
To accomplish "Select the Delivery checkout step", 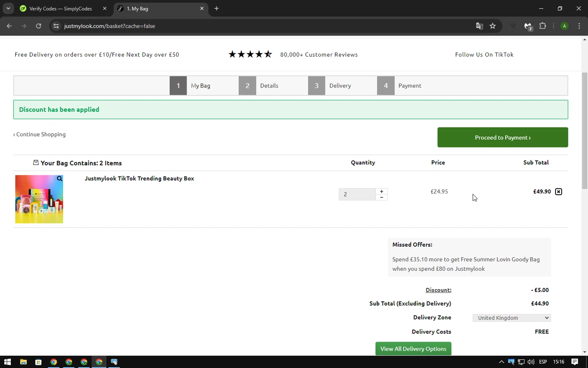I will pyautogui.click(x=330, y=86).
